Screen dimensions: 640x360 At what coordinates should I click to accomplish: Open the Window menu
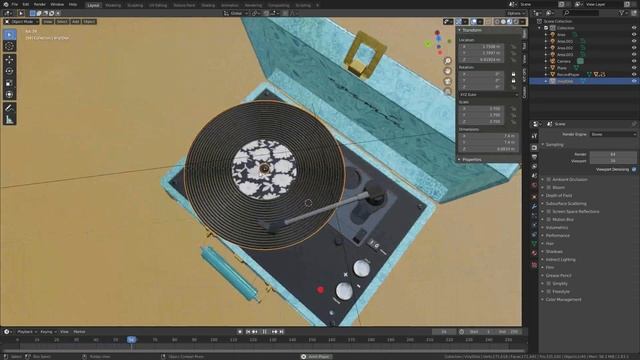tap(57, 4)
